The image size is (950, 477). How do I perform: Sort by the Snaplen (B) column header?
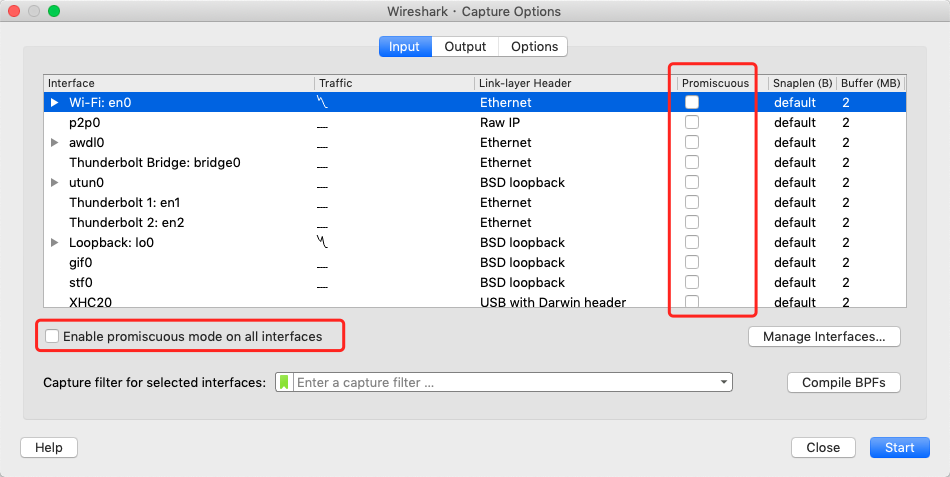coord(802,83)
